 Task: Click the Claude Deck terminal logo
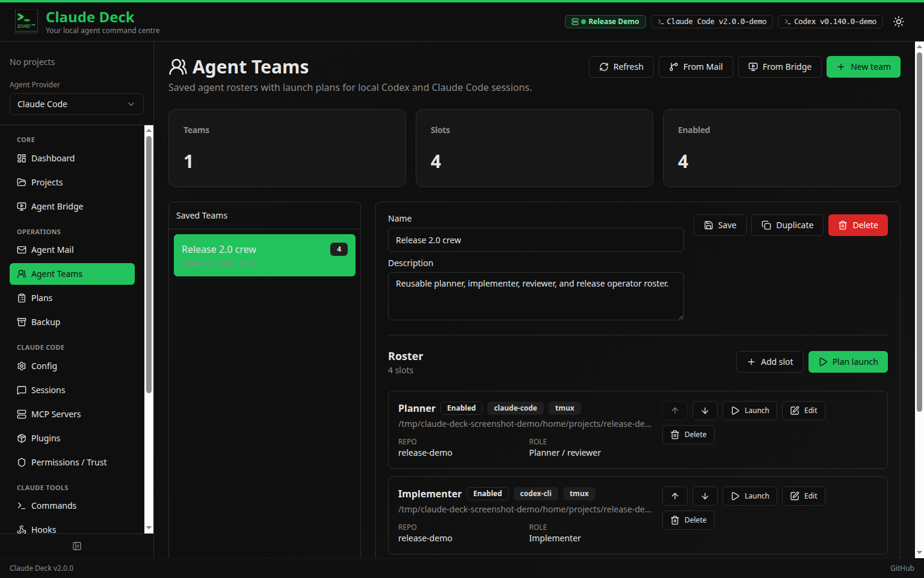tap(26, 22)
